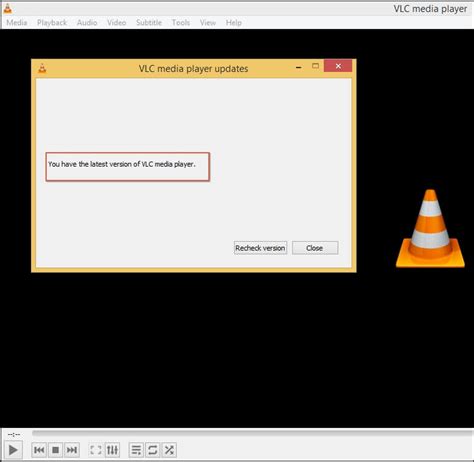Open the Tools menu
Viewport: 474px width, 462px height.
point(181,23)
